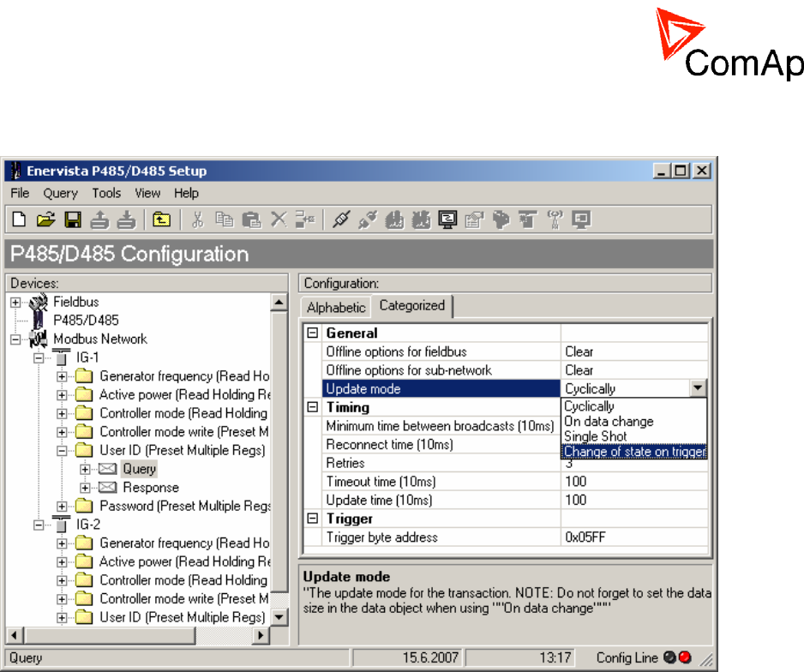804x672 pixels.
Task: Expand the Fieldbus tree node
Action: 15,303
